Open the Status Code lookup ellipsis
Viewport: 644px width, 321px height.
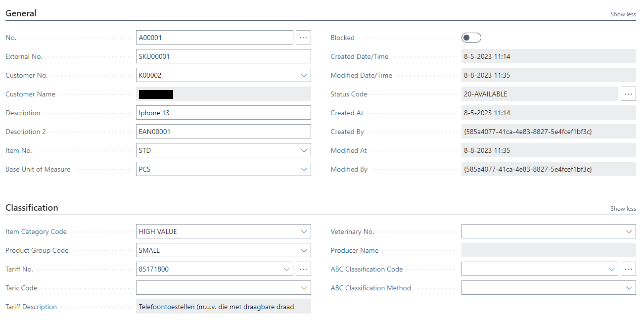click(628, 93)
